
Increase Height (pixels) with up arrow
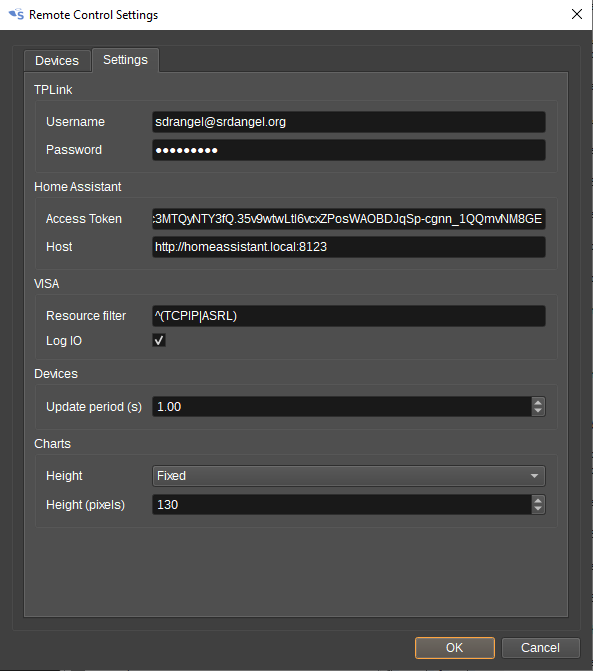(538, 500)
